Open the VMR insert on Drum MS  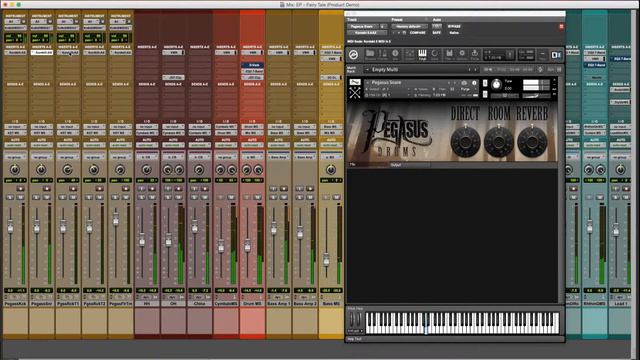pyautogui.click(x=252, y=53)
